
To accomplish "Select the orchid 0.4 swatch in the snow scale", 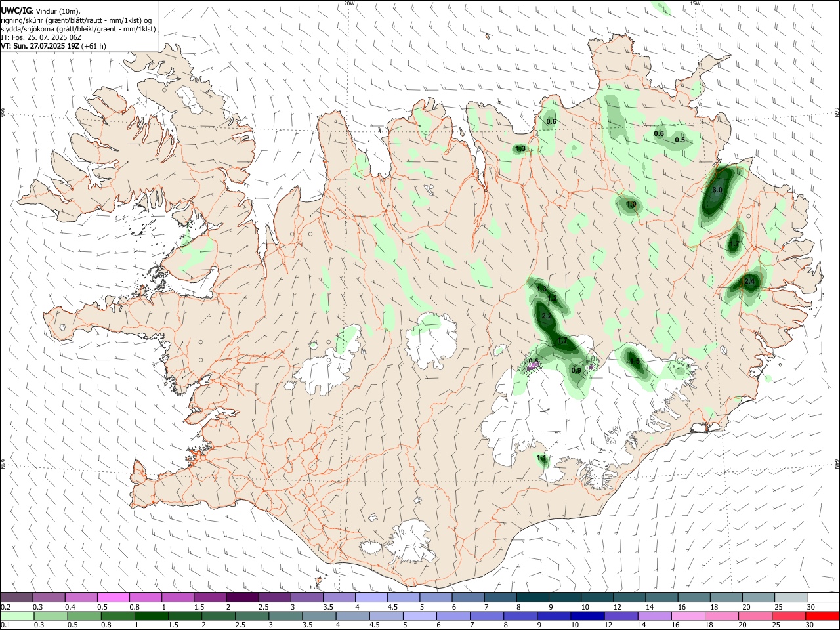I will [81, 598].
